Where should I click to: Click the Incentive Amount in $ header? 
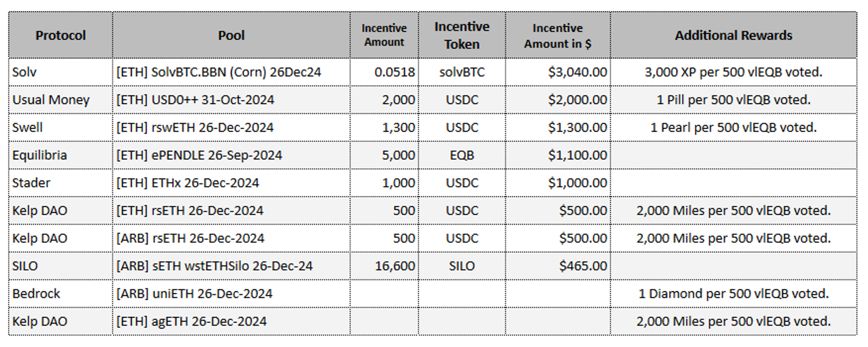tap(557, 35)
